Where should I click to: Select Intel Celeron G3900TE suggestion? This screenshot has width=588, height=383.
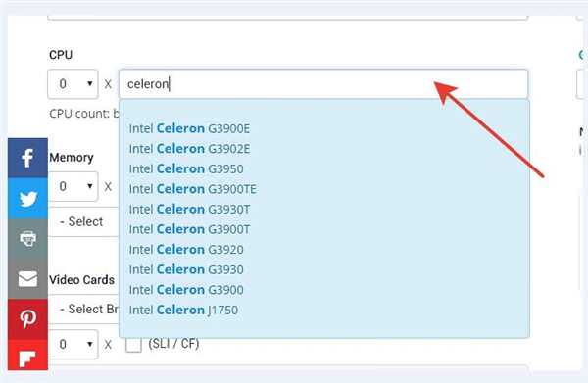[x=193, y=189]
